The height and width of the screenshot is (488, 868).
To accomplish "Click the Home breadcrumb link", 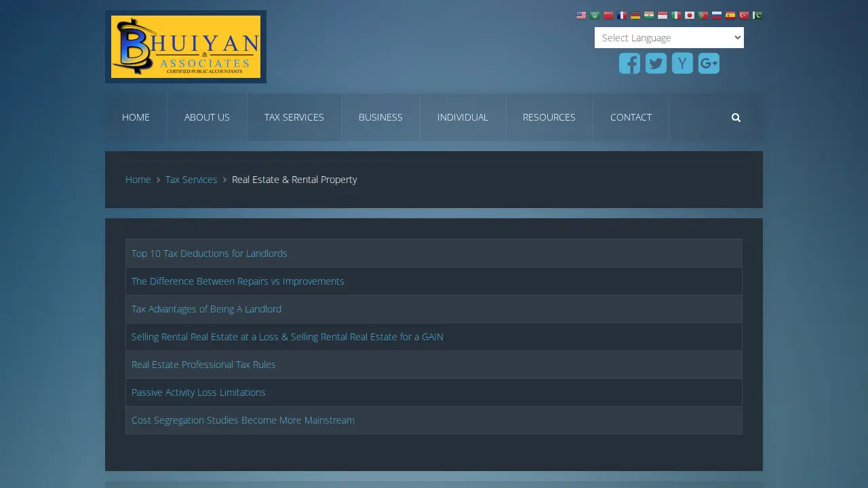I will (138, 180).
